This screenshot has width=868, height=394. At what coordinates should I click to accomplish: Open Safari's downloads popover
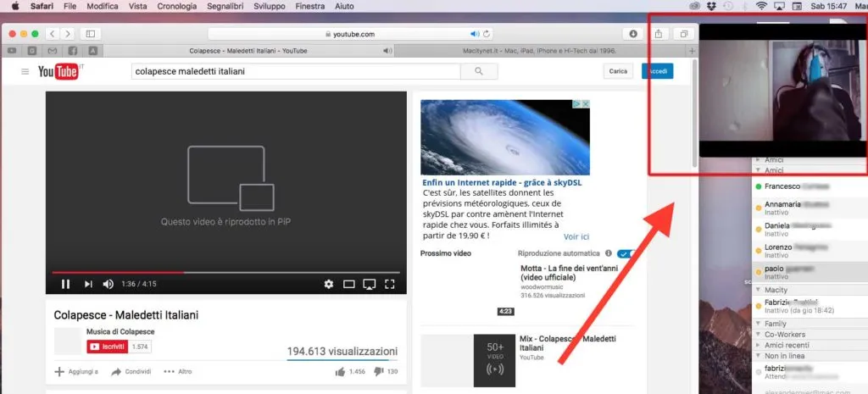[633, 34]
